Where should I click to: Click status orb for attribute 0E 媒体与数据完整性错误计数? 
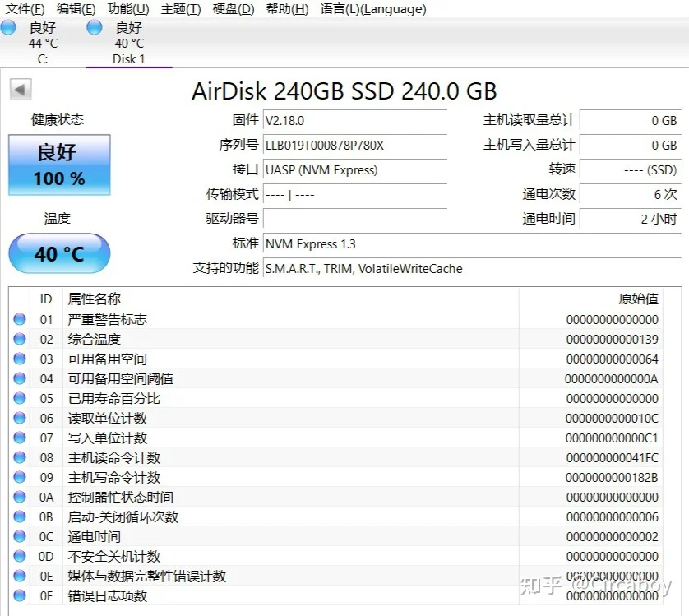click(20, 576)
